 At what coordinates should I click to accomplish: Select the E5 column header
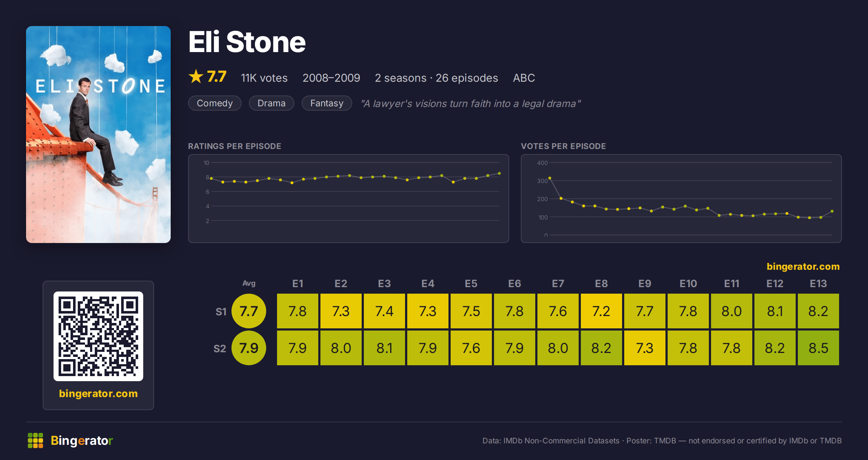click(x=471, y=284)
